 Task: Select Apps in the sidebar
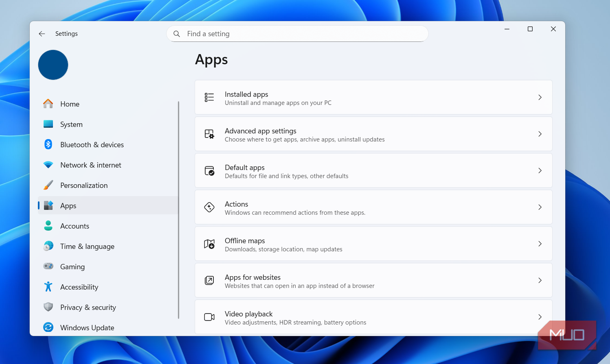click(x=108, y=205)
